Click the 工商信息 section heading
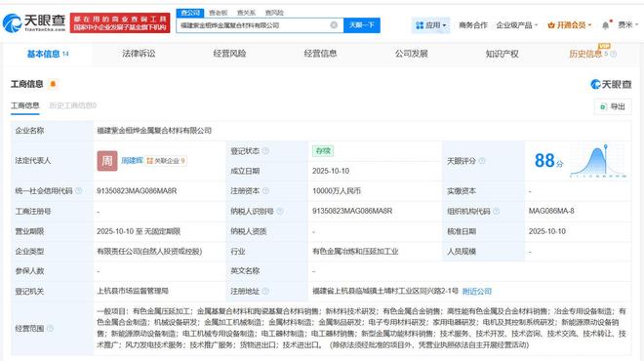 click(27, 84)
